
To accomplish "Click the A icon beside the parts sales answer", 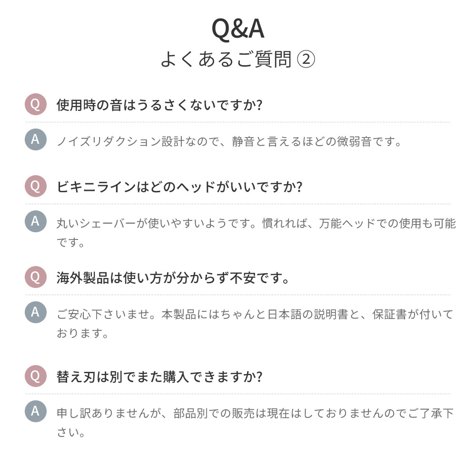I will pos(36,411).
